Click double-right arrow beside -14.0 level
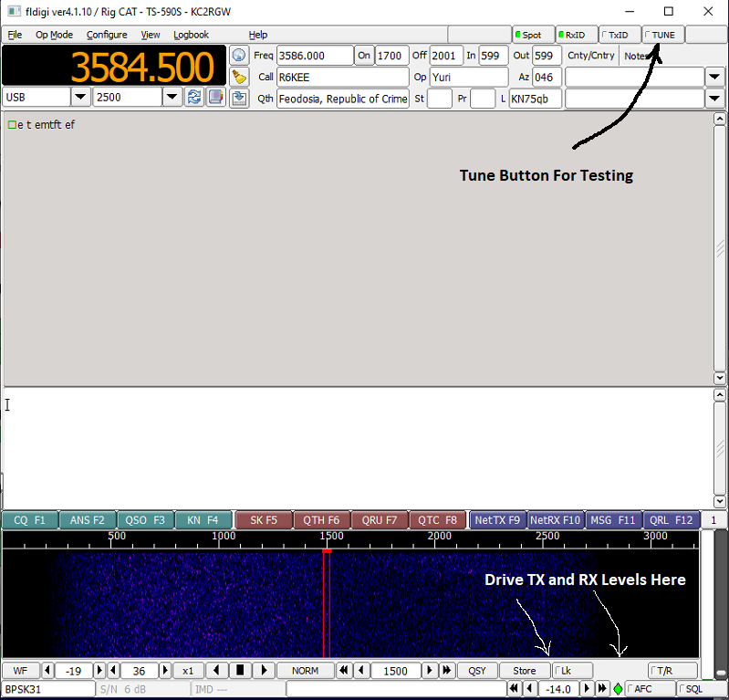Viewport: 729px width, 700px height. [602, 688]
